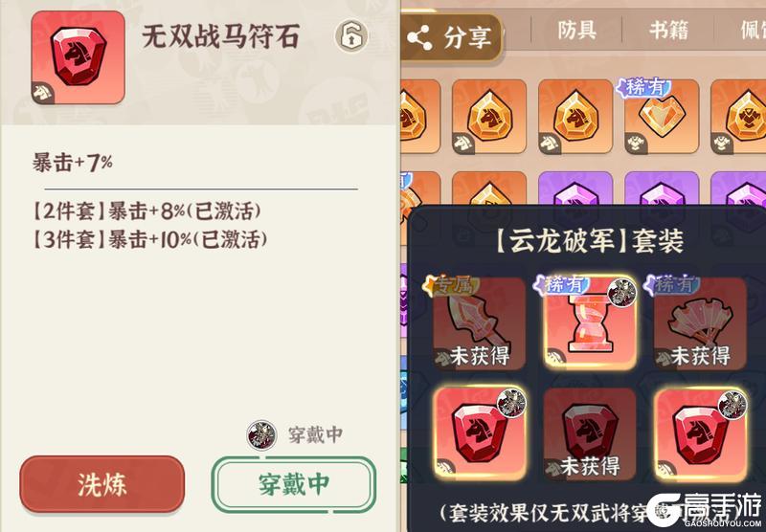The image size is (766, 532).
Task: Tap the general avatar beside 穿戴中 label
Action: click(x=261, y=434)
